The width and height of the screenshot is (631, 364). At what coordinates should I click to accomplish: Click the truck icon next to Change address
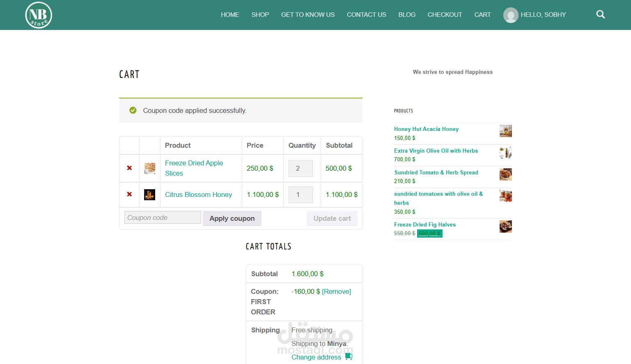tap(349, 356)
